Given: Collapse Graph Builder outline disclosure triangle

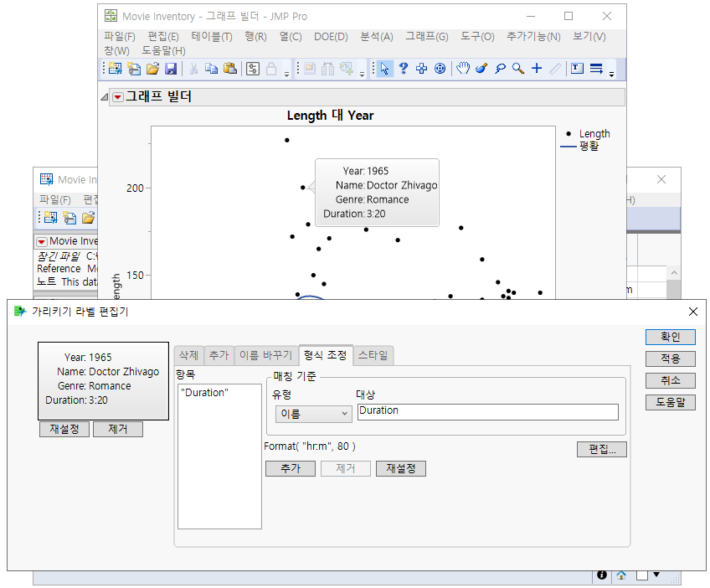Looking at the screenshot, I should pyautogui.click(x=105, y=97).
